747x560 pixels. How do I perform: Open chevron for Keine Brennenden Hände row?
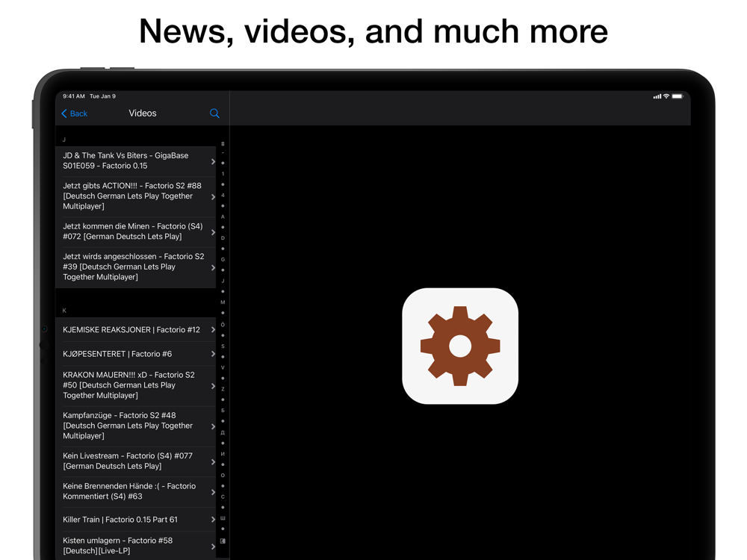(213, 492)
